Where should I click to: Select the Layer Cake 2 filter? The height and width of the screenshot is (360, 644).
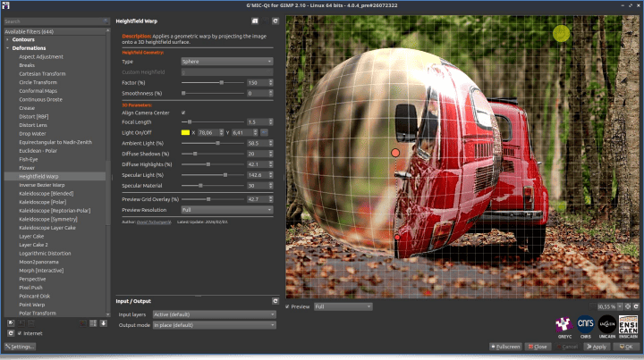33,245
